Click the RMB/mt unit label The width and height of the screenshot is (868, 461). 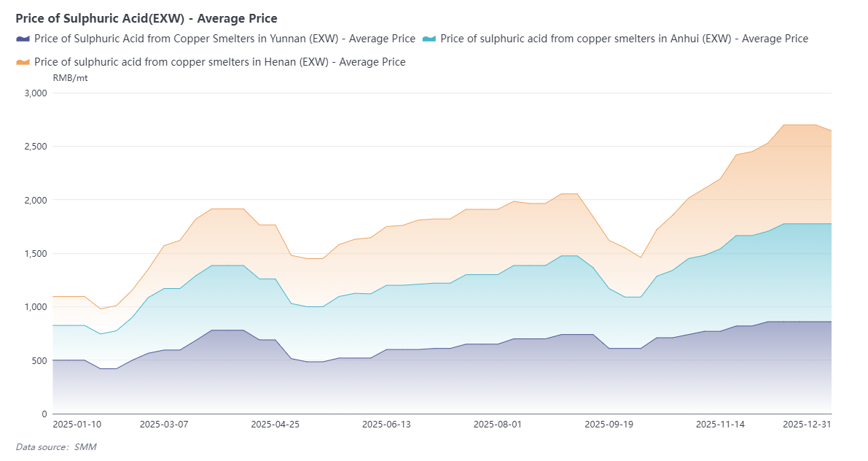point(70,78)
